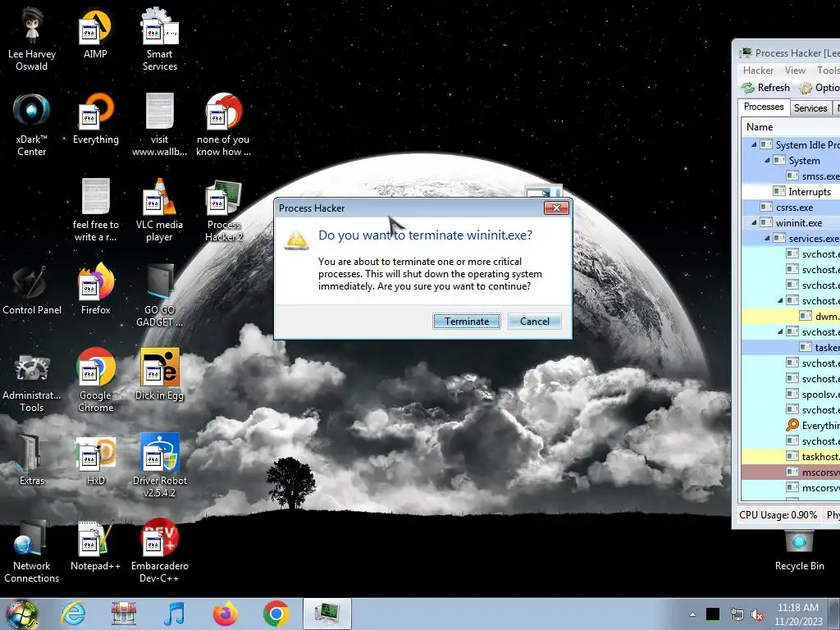Viewport: 840px width, 630px height.
Task: Click the taskbar clock showing 11:18 AM
Action: [798, 614]
